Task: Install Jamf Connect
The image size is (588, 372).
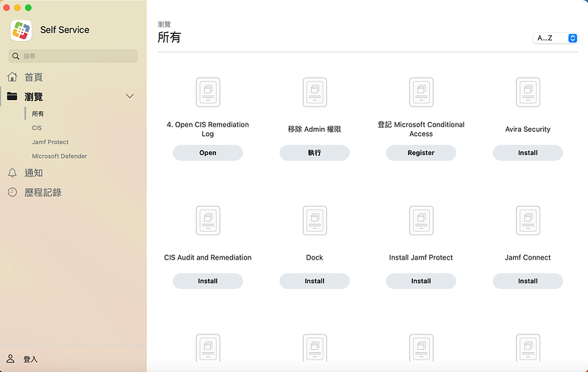Action: pos(528,281)
